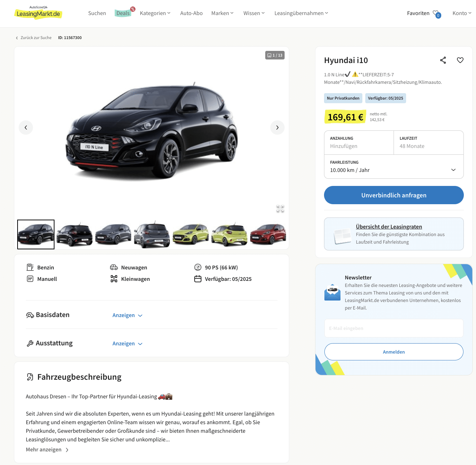Open the Fahrleistung 10.000 km dropdown

394,167
